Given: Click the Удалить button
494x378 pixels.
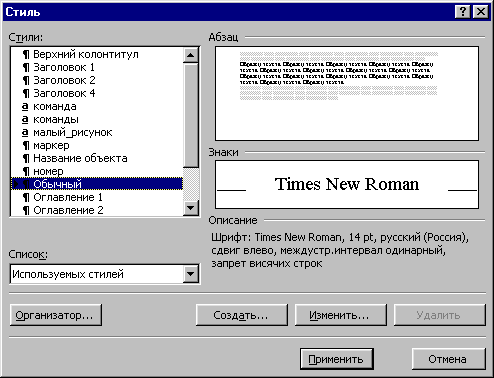Looking at the screenshot, I should [439, 315].
